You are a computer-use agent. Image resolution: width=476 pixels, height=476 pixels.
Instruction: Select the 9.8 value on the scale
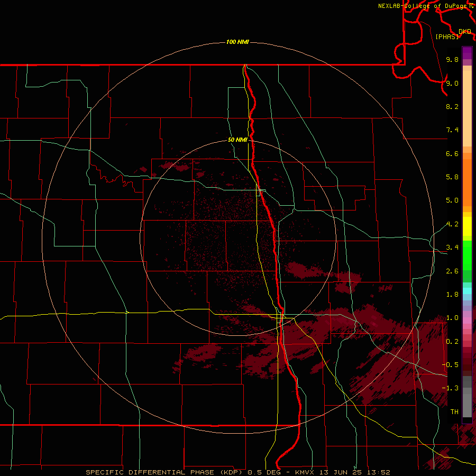coord(452,59)
